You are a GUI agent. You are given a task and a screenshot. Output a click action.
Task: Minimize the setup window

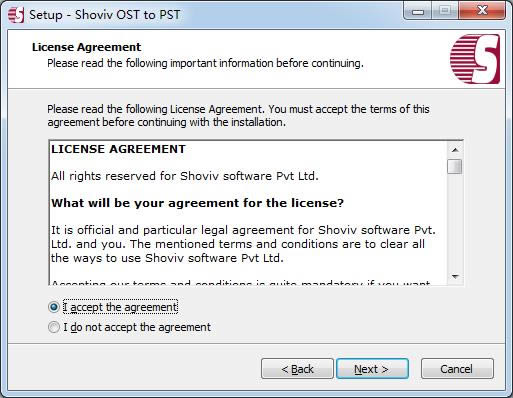pyautogui.click(x=417, y=11)
